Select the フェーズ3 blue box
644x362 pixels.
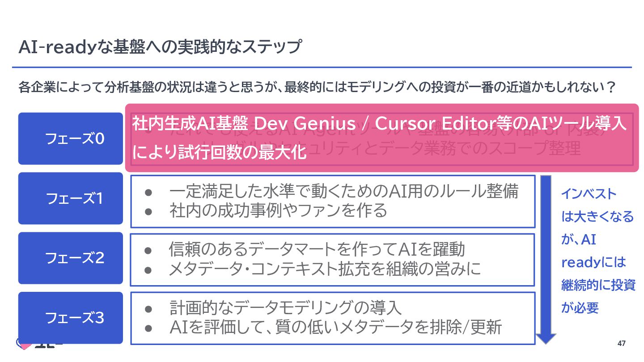[71, 318]
